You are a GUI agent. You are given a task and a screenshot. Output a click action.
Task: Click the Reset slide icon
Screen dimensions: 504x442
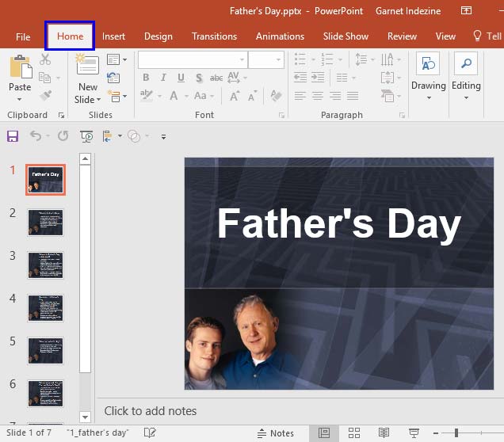113,78
